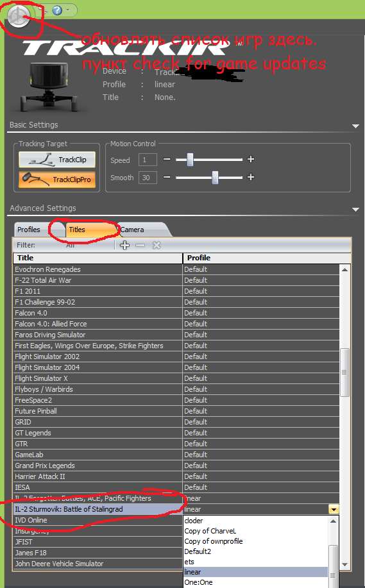The height and width of the screenshot is (588, 365).
Task: Choose ets from the profile list
Action: point(255,562)
